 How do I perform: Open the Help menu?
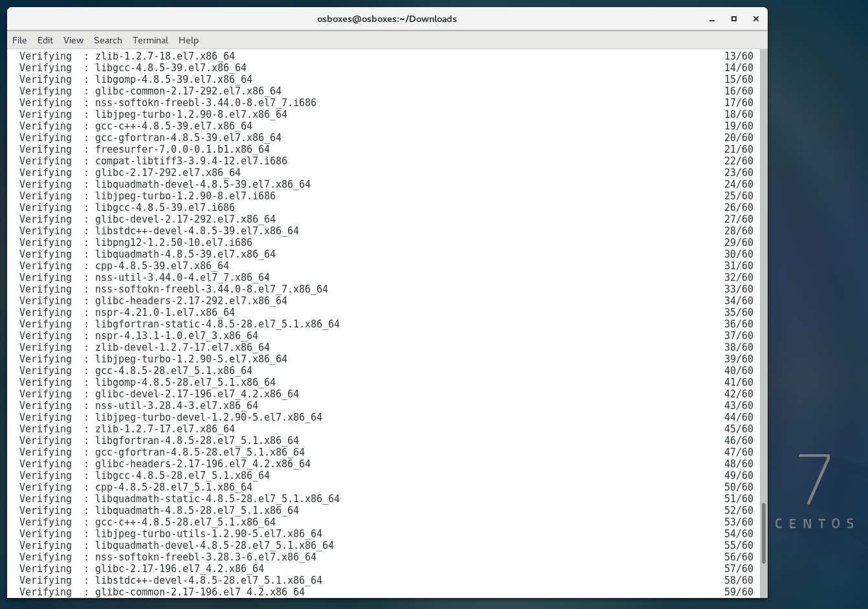pos(188,40)
